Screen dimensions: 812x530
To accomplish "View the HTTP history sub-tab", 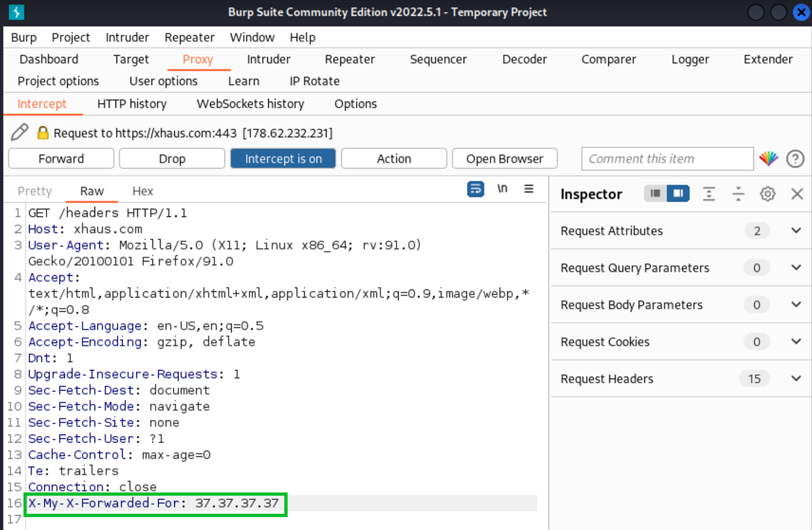I will tap(132, 104).
